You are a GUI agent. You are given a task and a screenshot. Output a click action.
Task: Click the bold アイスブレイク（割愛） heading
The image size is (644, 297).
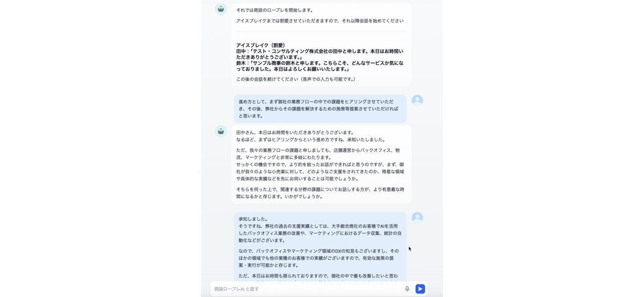261,45
